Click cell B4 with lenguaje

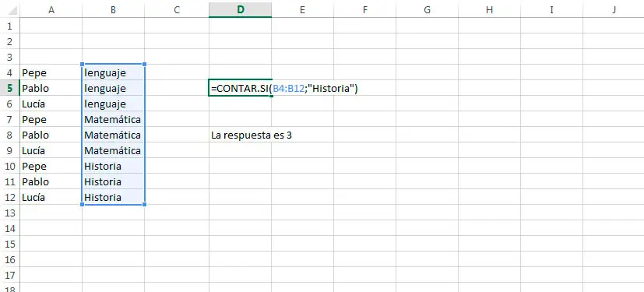tap(114, 72)
